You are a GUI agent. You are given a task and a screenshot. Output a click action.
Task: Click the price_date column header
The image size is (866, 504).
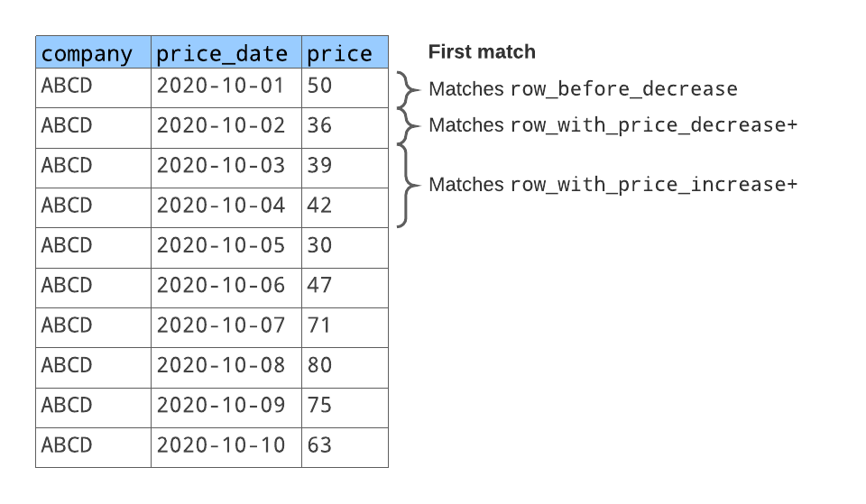(x=222, y=53)
